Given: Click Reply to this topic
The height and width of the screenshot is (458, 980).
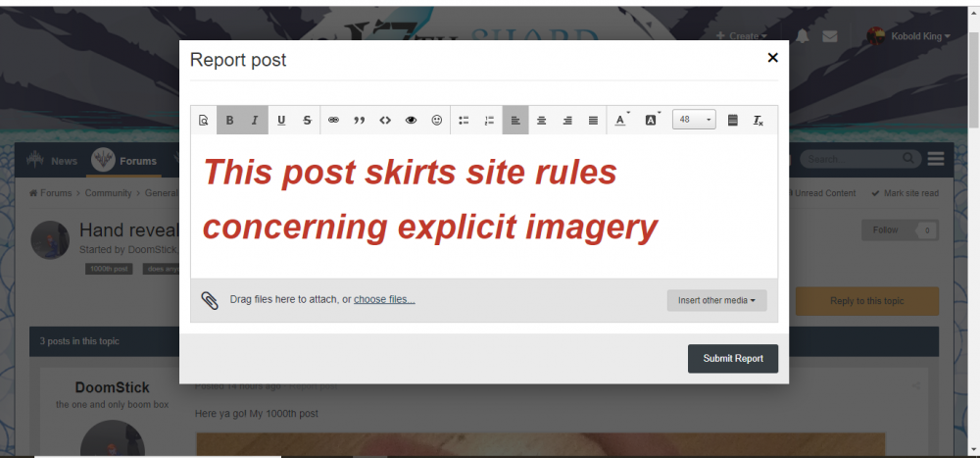Looking at the screenshot, I should pyautogui.click(x=867, y=301).
